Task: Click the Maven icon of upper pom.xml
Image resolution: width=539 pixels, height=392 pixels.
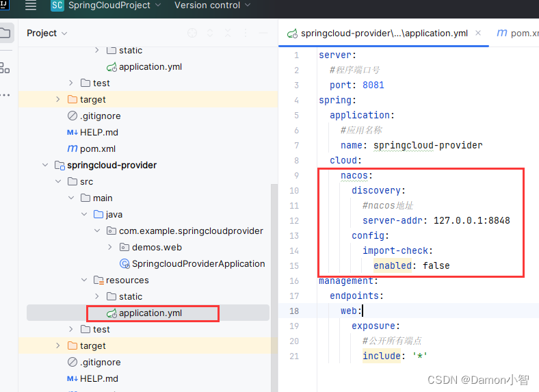Action: (73, 148)
